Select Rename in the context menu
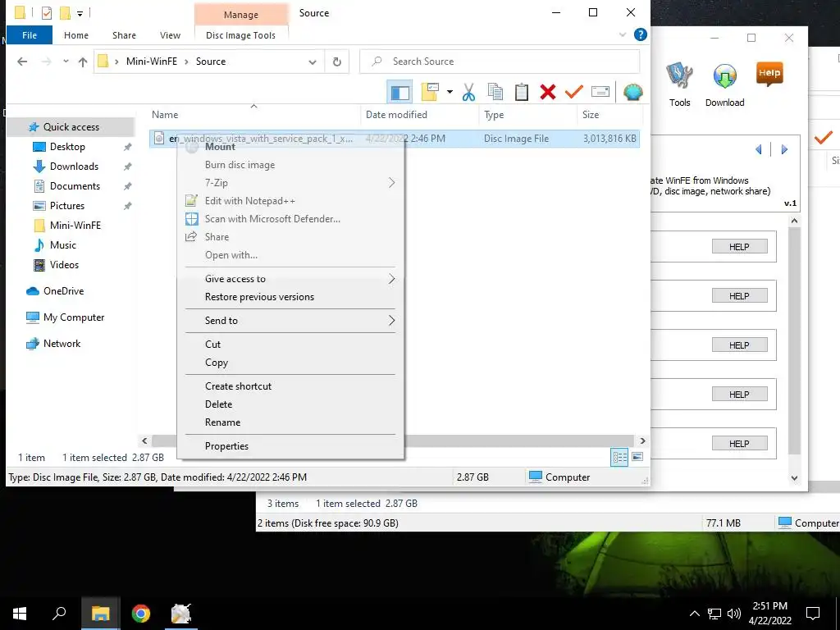The height and width of the screenshot is (630, 840). pos(290,422)
